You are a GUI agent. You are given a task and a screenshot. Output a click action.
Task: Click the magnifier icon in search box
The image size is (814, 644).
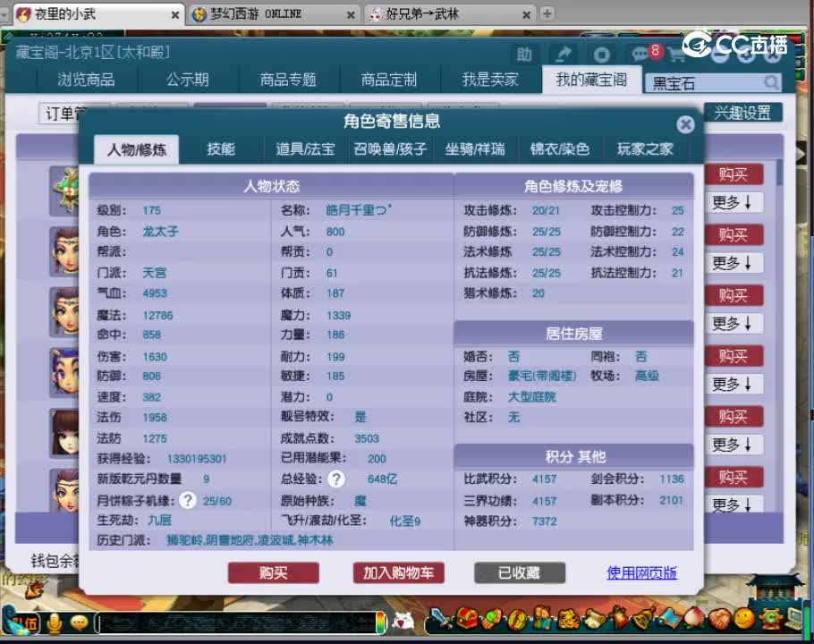(x=771, y=82)
